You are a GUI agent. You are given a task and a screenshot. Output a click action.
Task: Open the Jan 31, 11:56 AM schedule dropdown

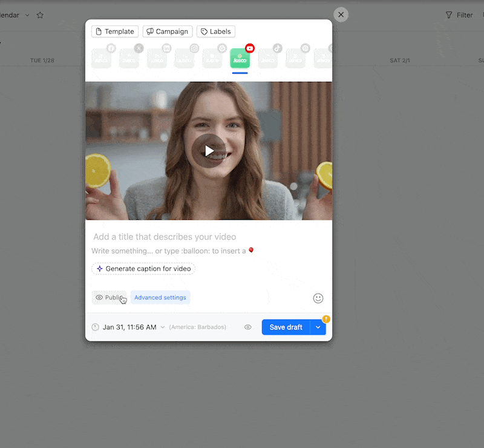[128, 327]
